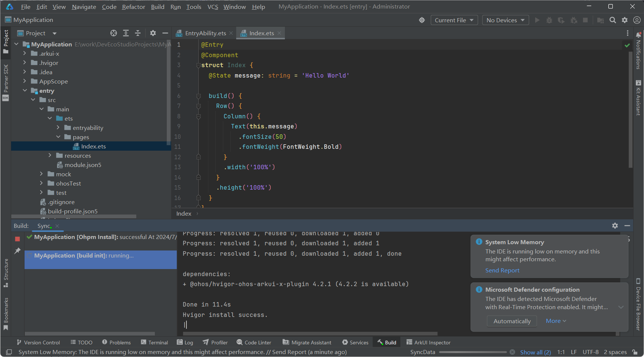
Task: Toggle the Notifications side panel
Action: tap(638, 51)
